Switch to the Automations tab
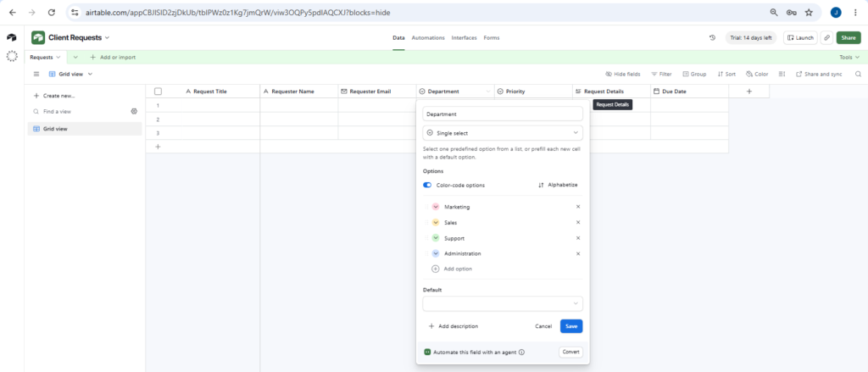The image size is (868, 372). pyautogui.click(x=428, y=37)
